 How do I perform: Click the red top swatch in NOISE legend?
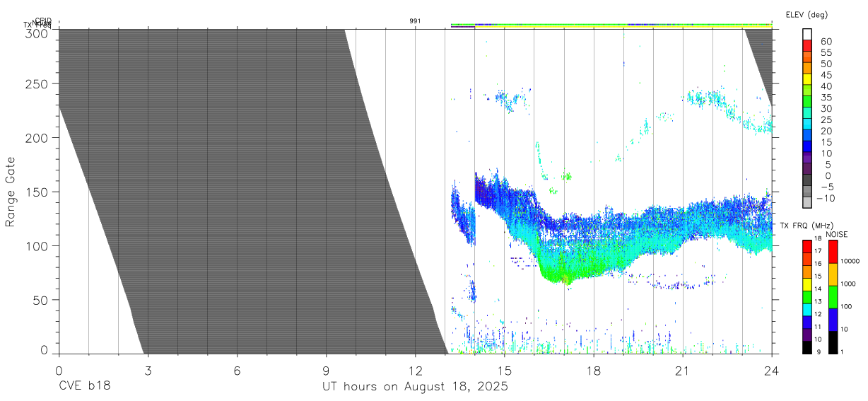(x=833, y=251)
